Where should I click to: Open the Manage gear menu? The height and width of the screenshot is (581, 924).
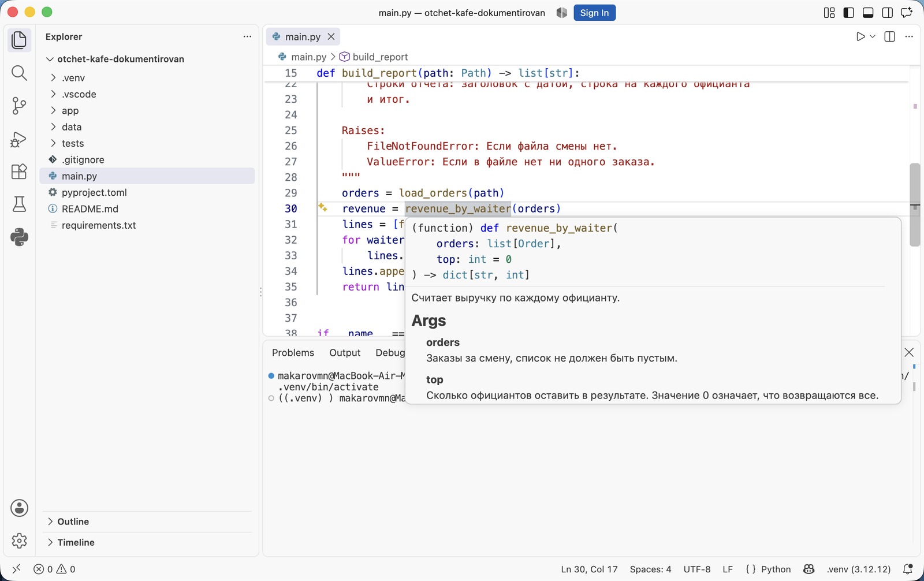click(19, 541)
